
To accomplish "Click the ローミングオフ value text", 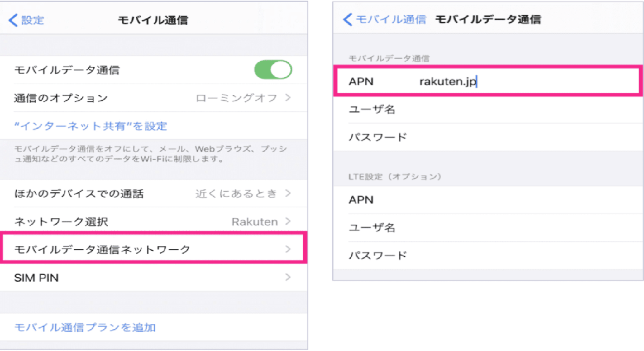I will pyautogui.click(x=236, y=98).
